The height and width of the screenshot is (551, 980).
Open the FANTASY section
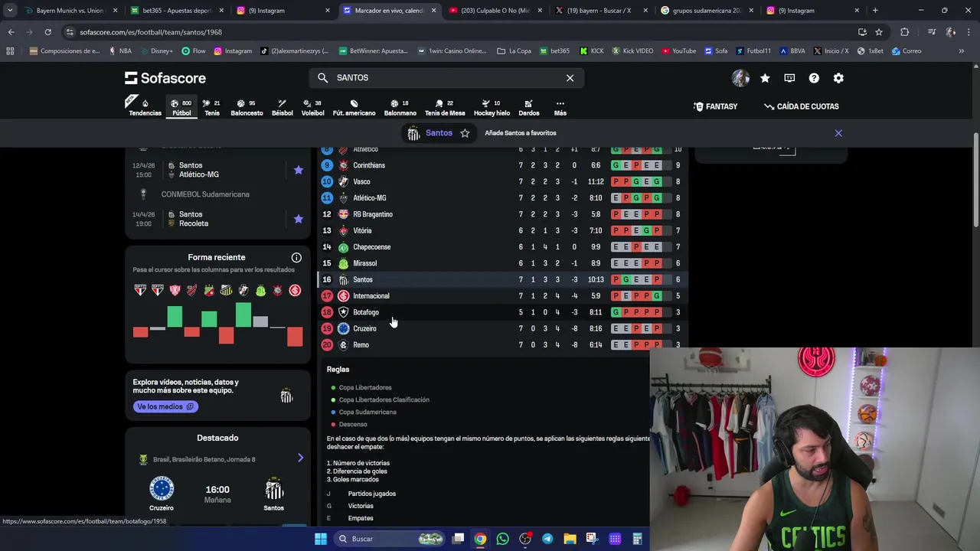715,106
